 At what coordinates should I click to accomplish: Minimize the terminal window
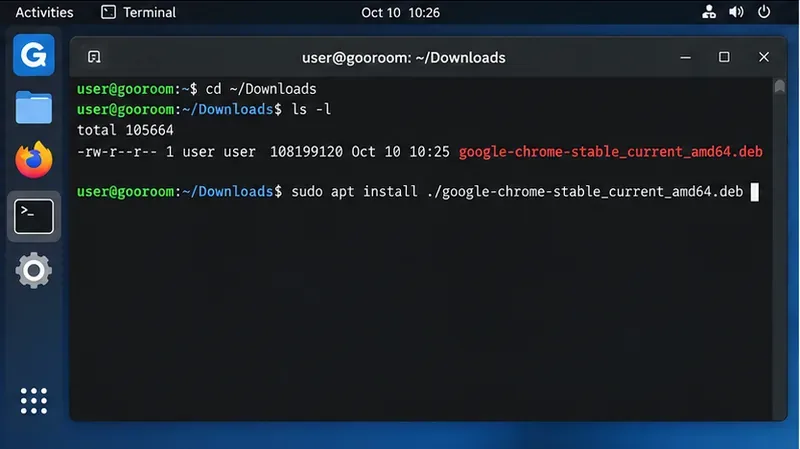(x=685, y=57)
